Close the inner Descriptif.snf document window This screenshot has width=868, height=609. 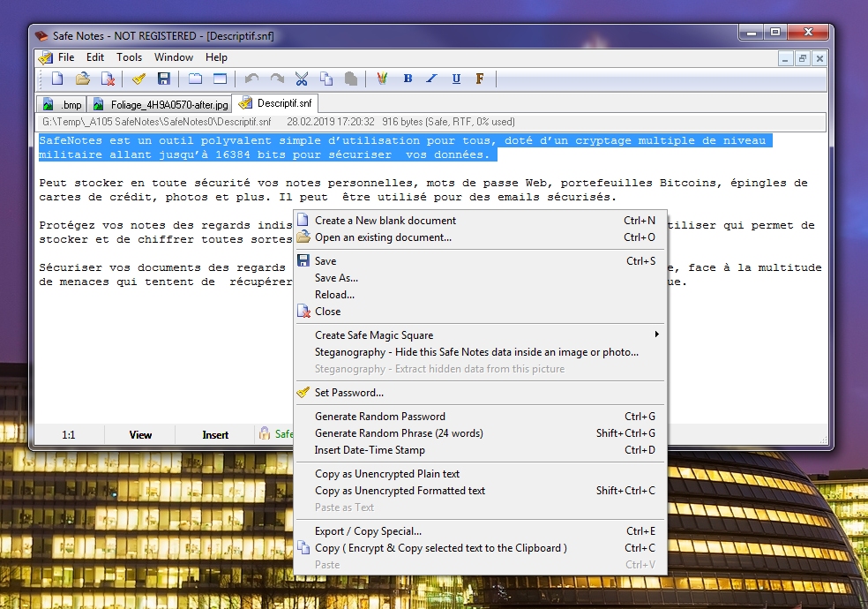pyautogui.click(x=819, y=58)
